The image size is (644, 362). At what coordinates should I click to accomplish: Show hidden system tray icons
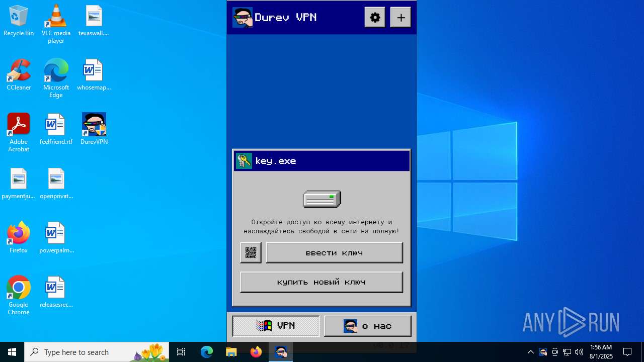click(530, 352)
